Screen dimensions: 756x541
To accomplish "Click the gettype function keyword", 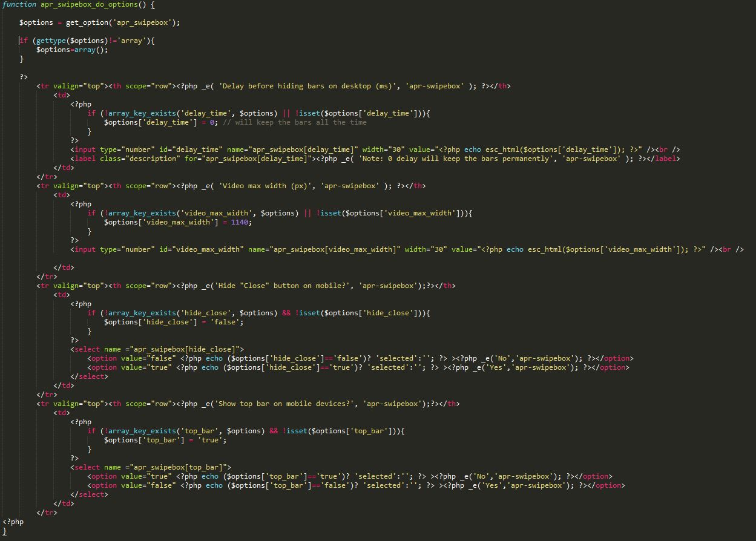I will (x=53, y=41).
